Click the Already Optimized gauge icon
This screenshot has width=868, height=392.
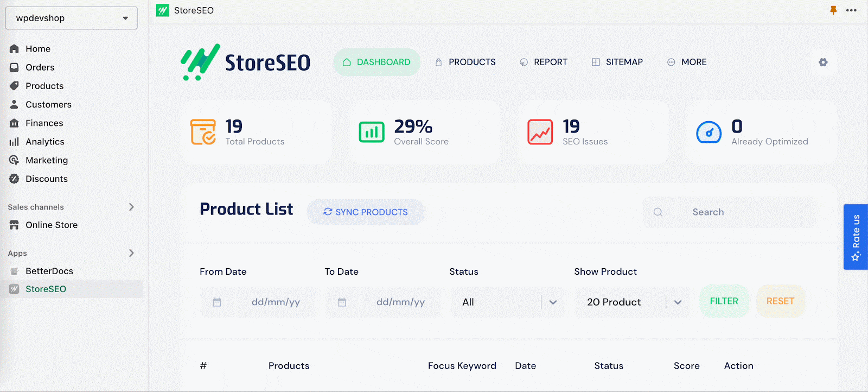709,132
